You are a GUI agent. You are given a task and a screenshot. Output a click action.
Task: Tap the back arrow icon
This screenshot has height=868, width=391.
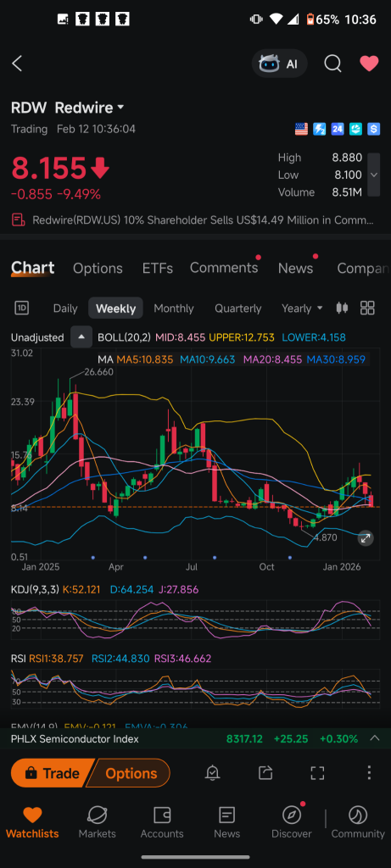tap(17, 64)
